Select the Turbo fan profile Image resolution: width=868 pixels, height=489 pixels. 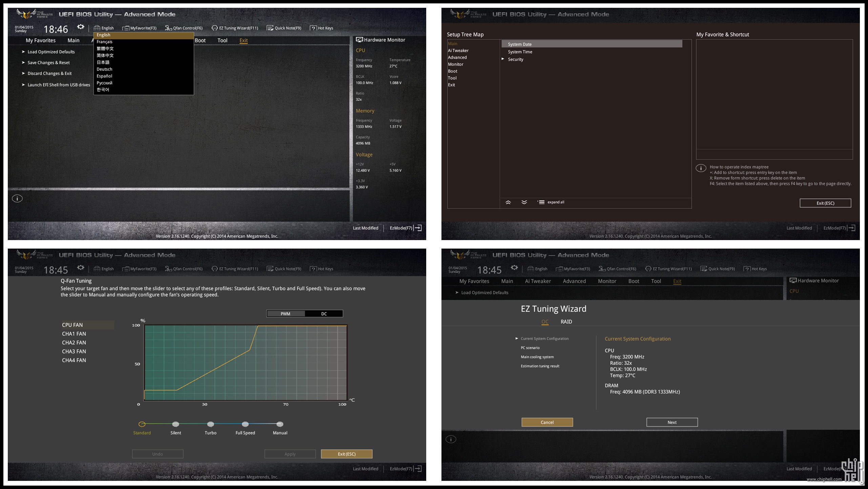coord(210,424)
